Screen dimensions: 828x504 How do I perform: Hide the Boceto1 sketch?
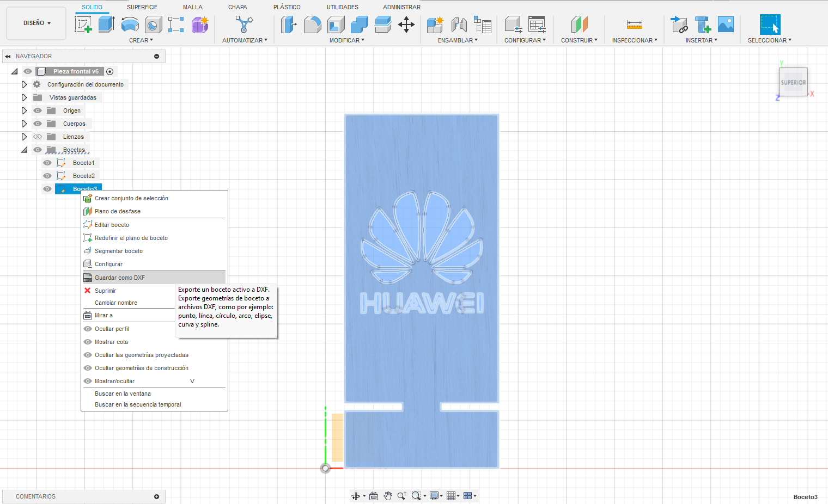click(x=47, y=163)
